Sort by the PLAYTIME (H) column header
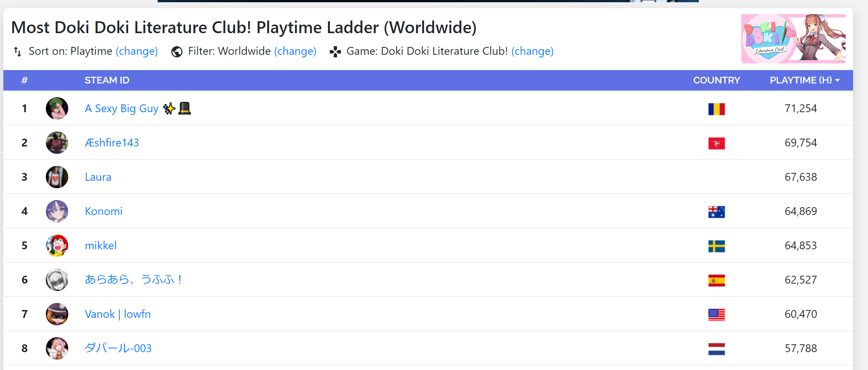Image resolution: width=868 pixels, height=370 pixels. coord(804,80)
